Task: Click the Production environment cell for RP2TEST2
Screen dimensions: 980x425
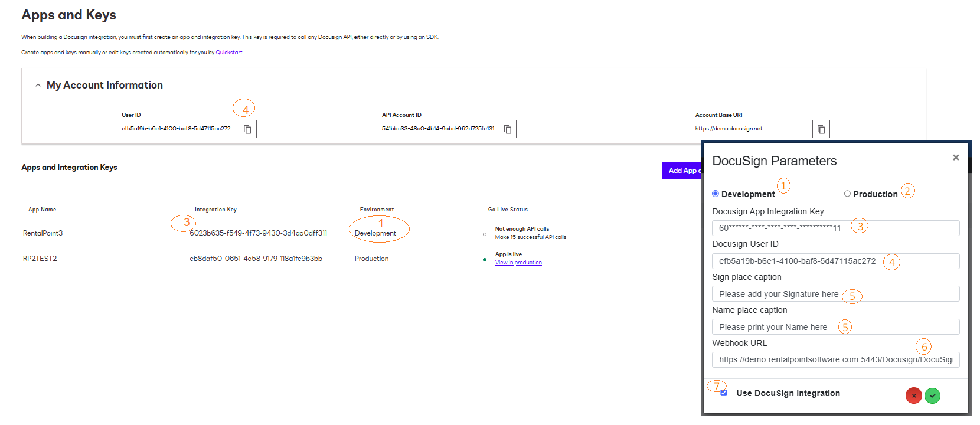Action: (x=372, y=259)
